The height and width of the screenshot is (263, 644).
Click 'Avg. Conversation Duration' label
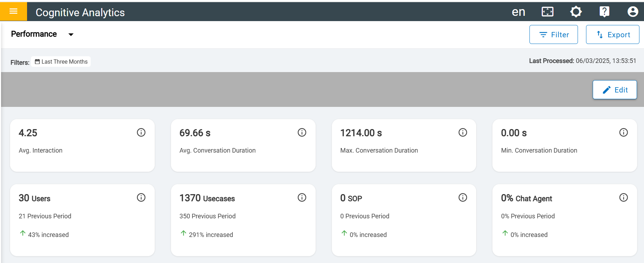(x=217, y=150)
